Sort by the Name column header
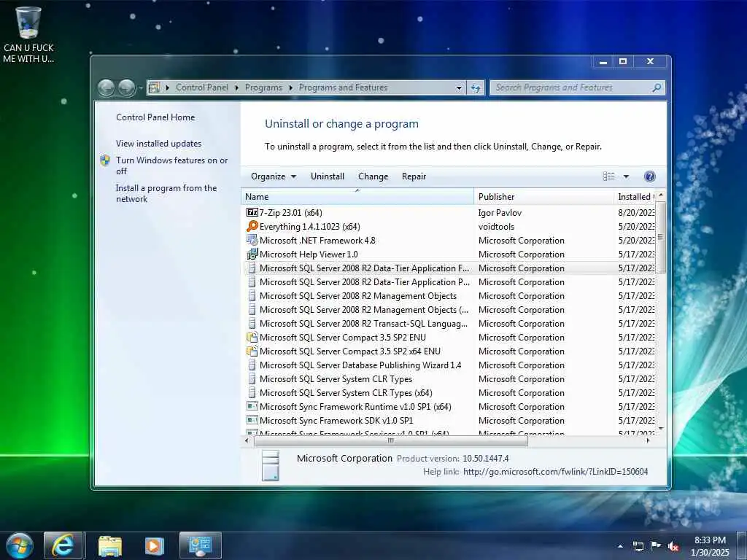747x560 pixels. tap(357, 197)
